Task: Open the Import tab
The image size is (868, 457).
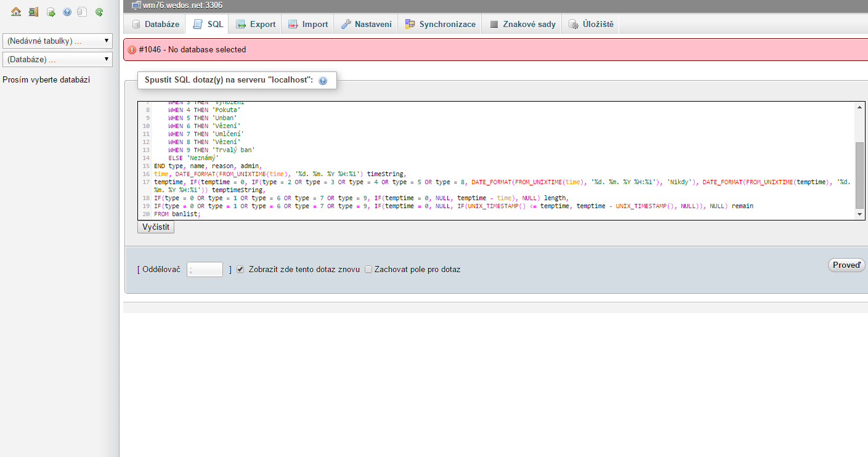Action: pyautogui.click(x=308, y=24)
